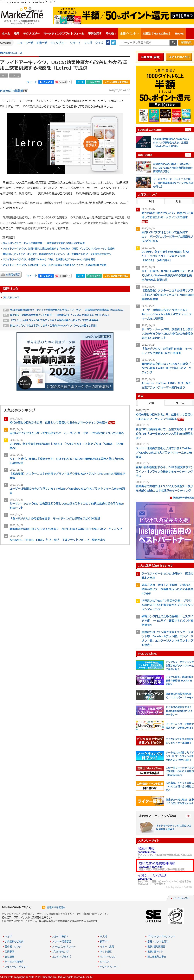The height and width of the screenshot is (980, 194).
Task: Switch to the ニュース tab under 新着
Action: (x=178, y=403)
